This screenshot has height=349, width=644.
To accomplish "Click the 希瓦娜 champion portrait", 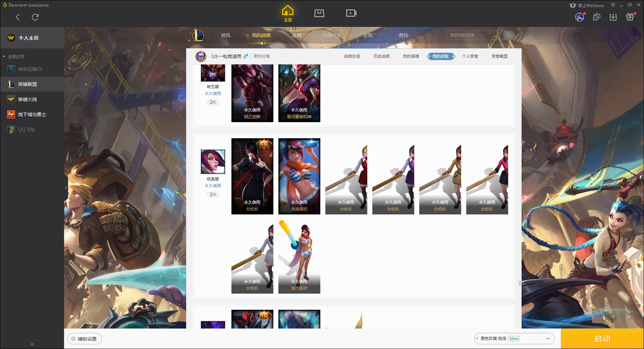I will tap(213, 73).
